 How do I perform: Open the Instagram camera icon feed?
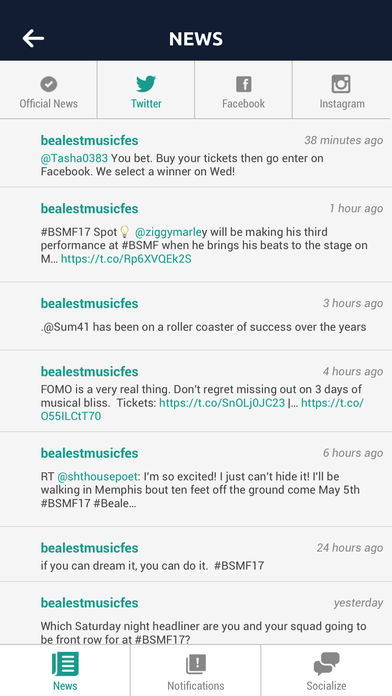coord(341,83)
